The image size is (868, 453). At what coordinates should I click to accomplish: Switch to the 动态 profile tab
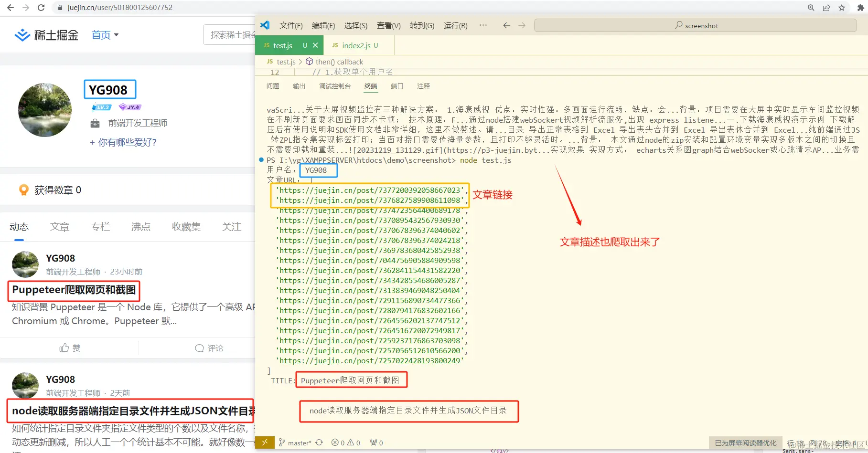[19, 227]
